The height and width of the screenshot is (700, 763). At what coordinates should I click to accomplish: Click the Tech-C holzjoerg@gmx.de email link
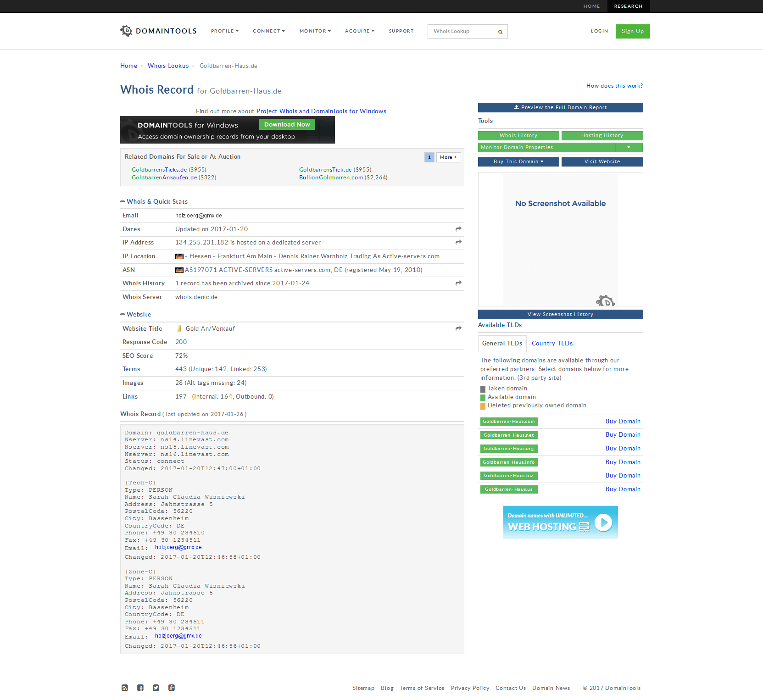coord(178,548)
